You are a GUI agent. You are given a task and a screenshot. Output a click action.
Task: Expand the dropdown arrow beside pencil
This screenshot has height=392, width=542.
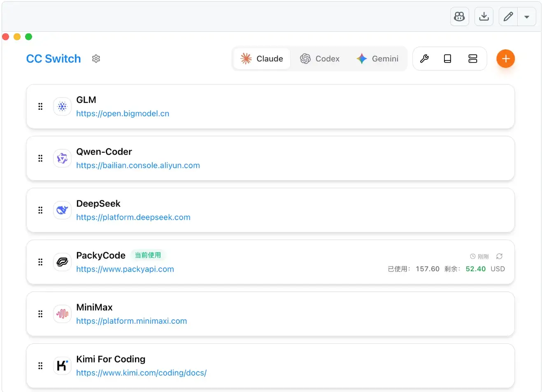[527, 17]
